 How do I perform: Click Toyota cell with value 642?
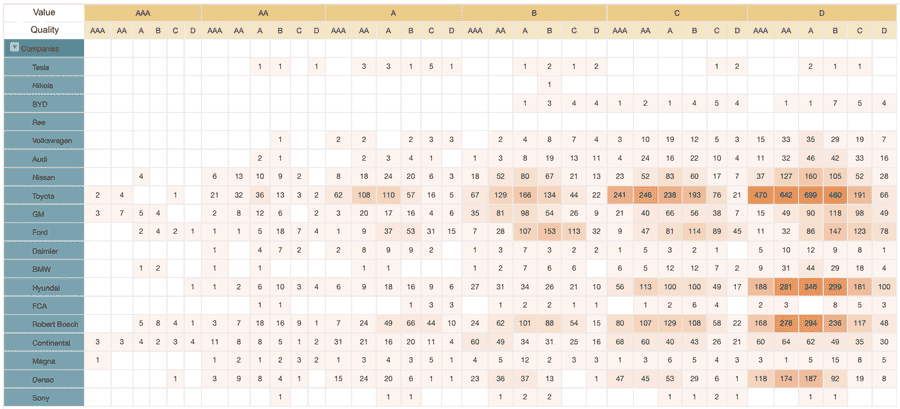[x=786, y=195]
